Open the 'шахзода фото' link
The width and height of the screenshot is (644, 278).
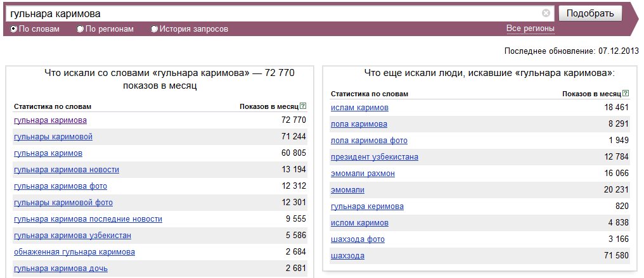coord(357,239)
